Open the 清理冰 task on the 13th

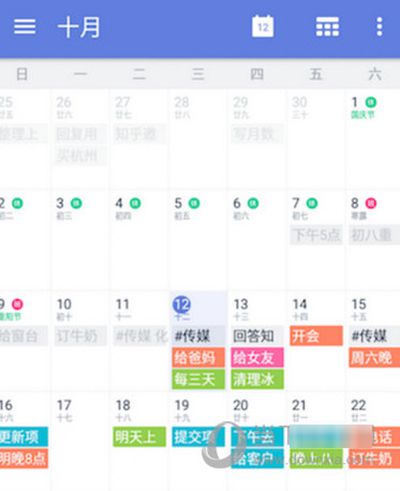pos(257,379)
